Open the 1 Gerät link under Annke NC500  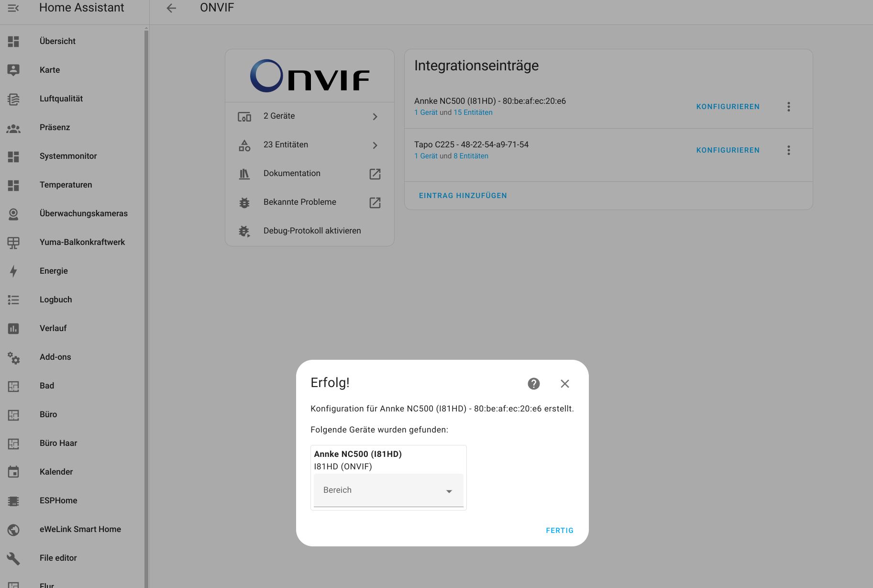coord(426,112)
